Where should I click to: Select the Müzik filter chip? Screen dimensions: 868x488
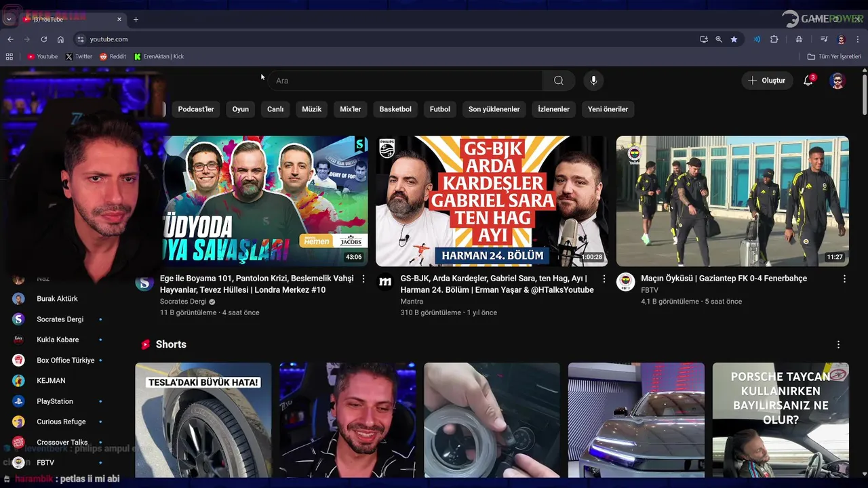[x=312, y=109]
